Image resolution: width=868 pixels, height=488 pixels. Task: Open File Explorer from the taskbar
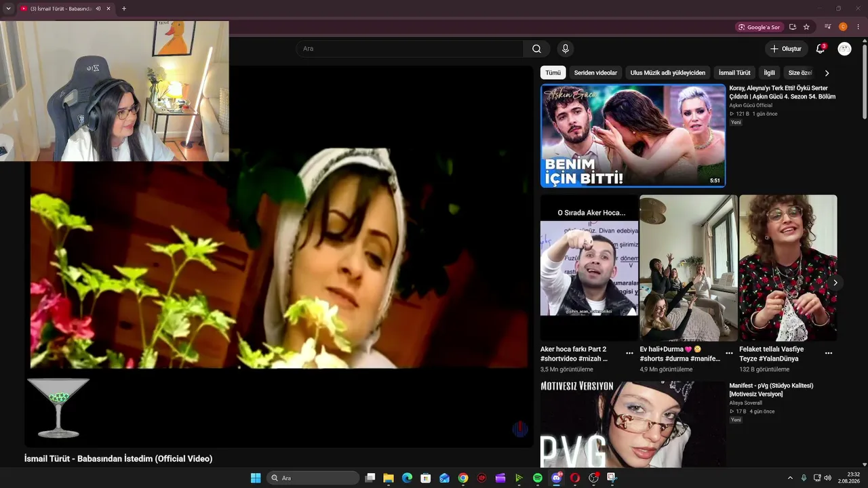point(389,478)
